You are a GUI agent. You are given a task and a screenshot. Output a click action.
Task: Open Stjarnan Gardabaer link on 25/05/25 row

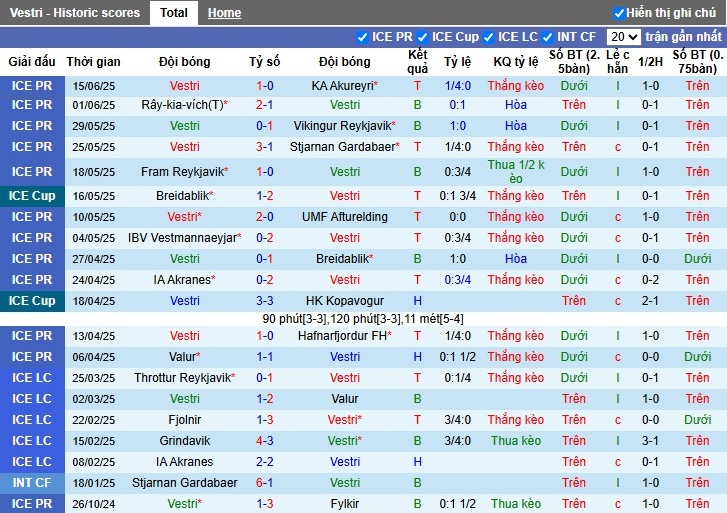(x=344, y=147)
